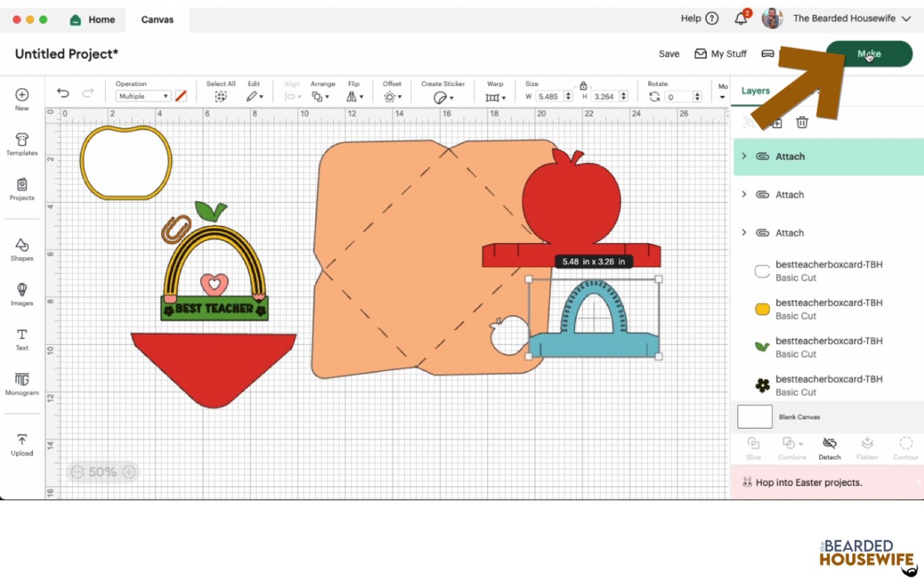
Task: Toggle the size aspect ratio lock
Action: [x=583, y=86]
